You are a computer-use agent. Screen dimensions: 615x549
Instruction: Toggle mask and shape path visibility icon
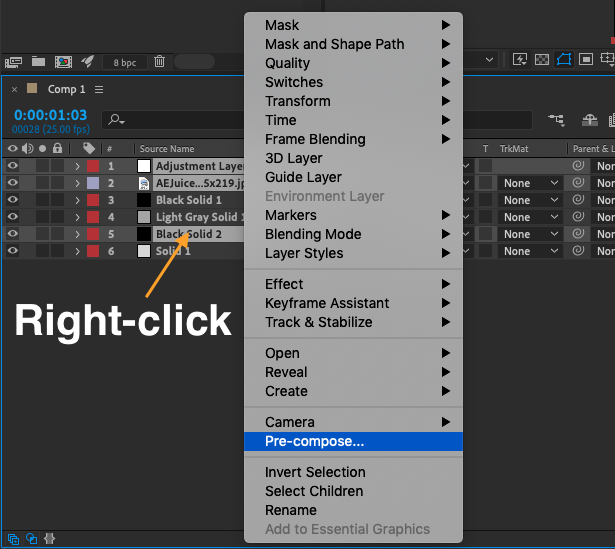(564, 60)
